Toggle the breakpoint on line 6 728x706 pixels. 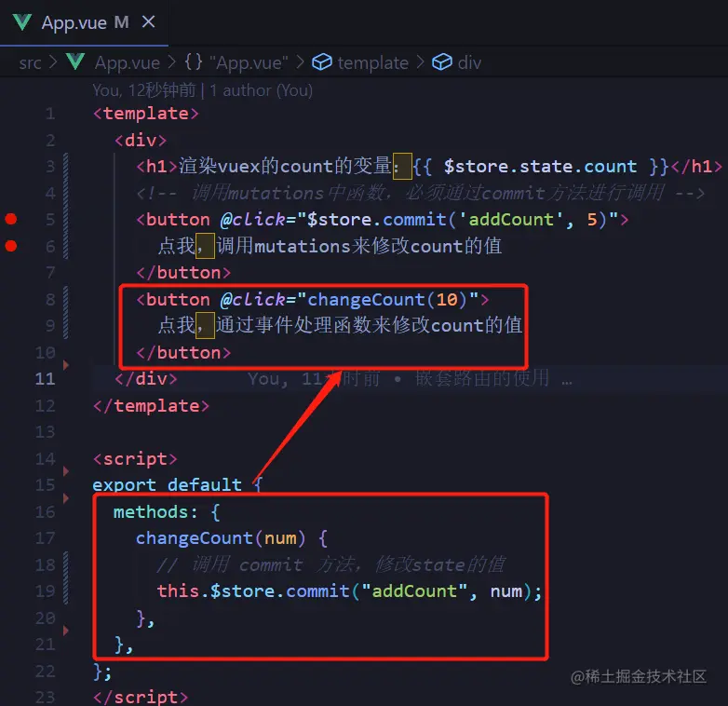11,246
